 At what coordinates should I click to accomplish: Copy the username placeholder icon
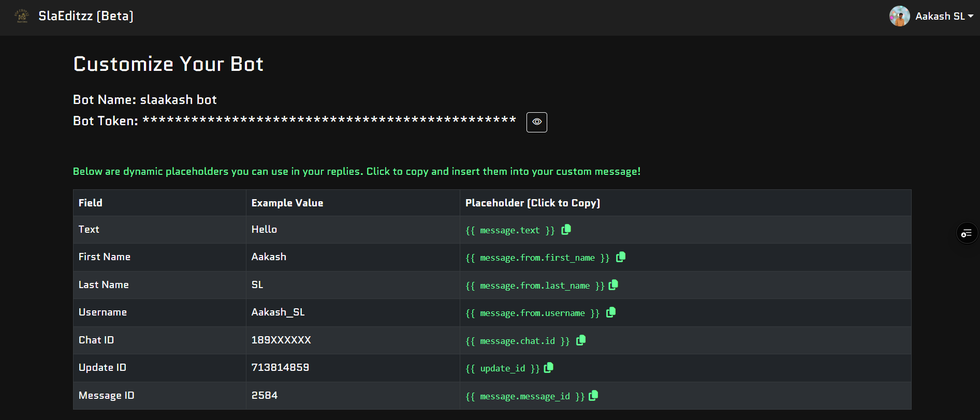click(x=611, y=312)
